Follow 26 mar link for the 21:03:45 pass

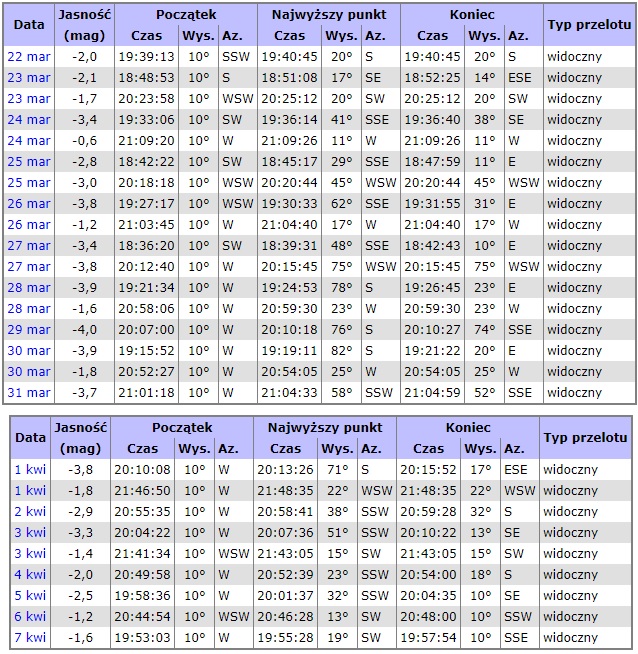point(29,224)
